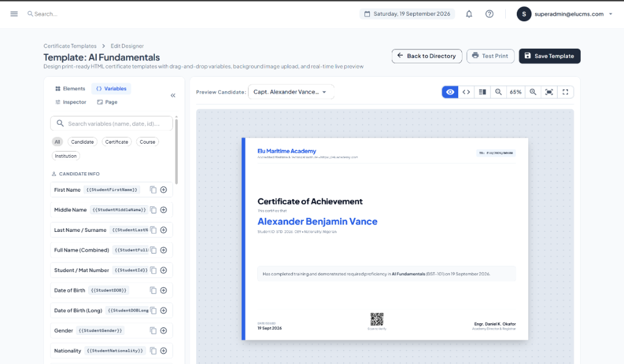Select Certificate of Achievement heading

click(310, 201)
